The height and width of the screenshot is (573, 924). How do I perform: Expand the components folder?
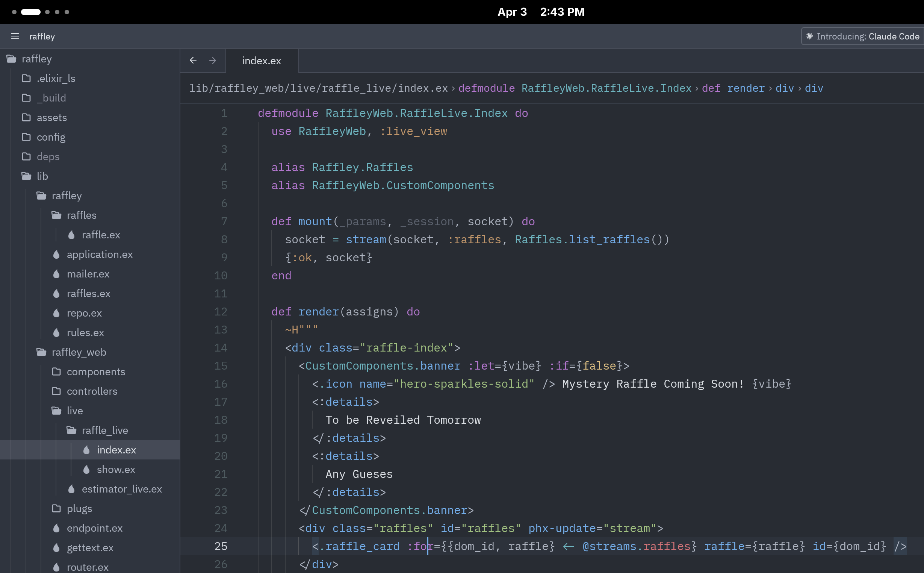56,372
